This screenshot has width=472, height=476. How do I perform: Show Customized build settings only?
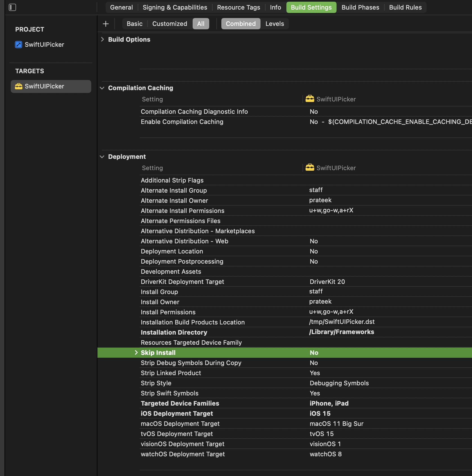click(170, 24)
